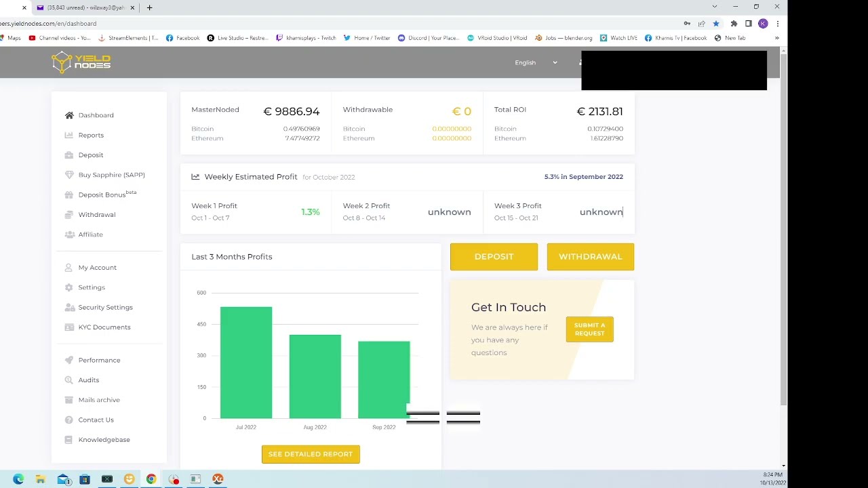Click the Knowledgebase book icon
Image resolution: width=868 pixels, height=488 pixels.
[69, 439]
